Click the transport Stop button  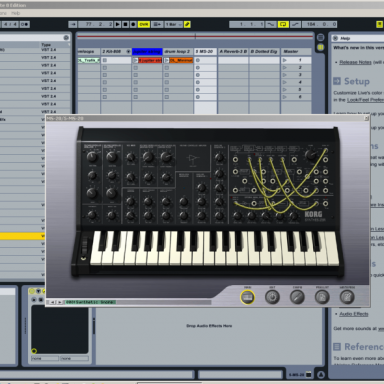tap(125, 24)
